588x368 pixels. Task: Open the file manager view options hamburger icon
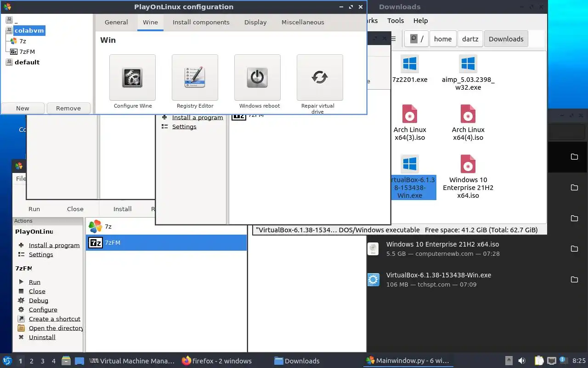(393, 39)
